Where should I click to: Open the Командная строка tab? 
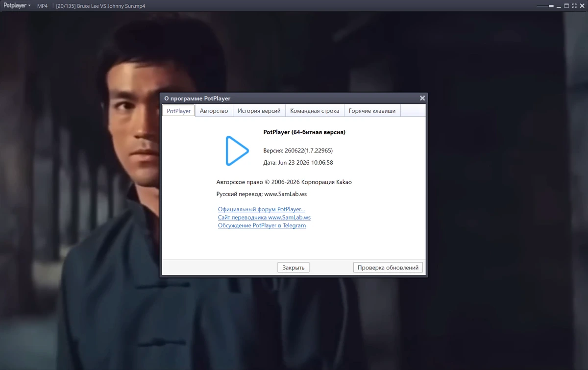pyautogui.click(x=315, y=111)
